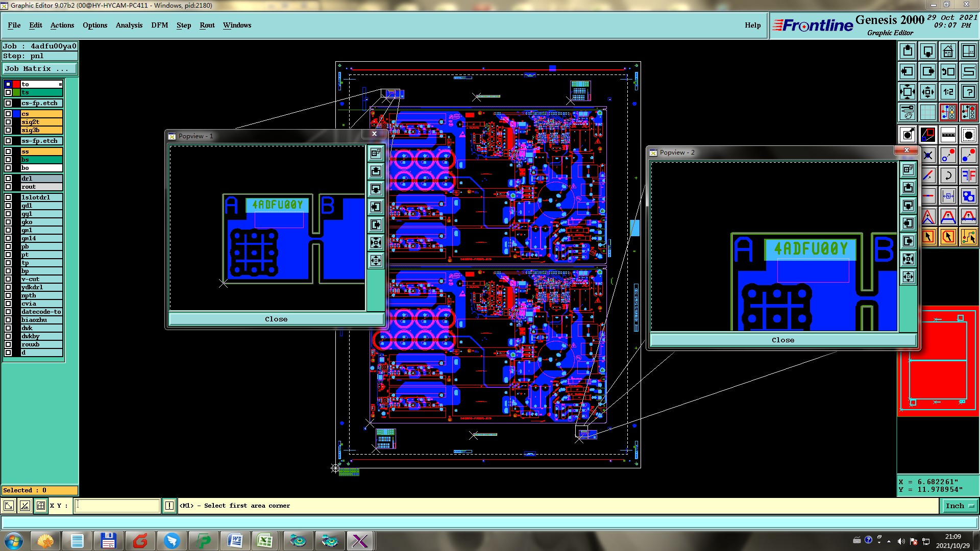Screen dimensions: 980x551
Task: Click the grid display icon
Action: tap(927, 112)
